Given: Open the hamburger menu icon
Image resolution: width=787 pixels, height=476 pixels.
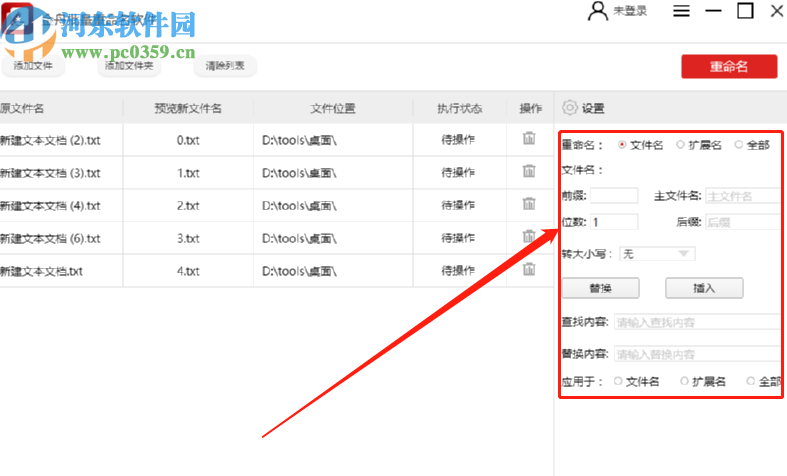Looking at the screenshot, I should tap(681, 11).
